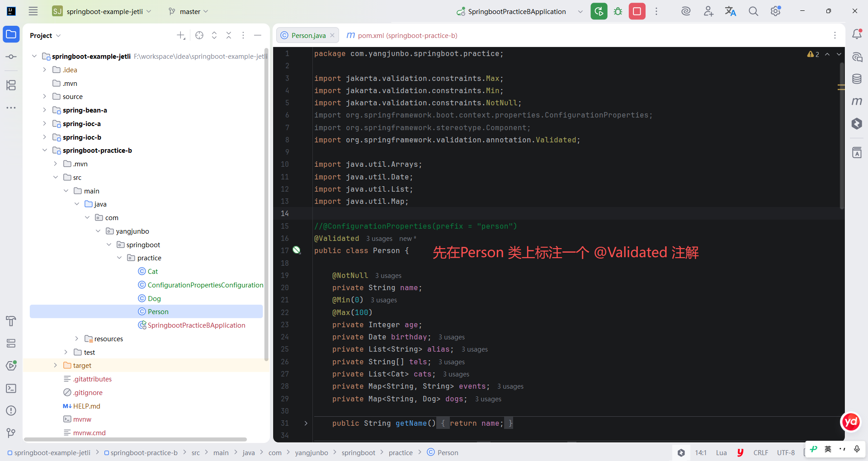
Task: Open the translation plugin icon
Action: pos(731,11)
